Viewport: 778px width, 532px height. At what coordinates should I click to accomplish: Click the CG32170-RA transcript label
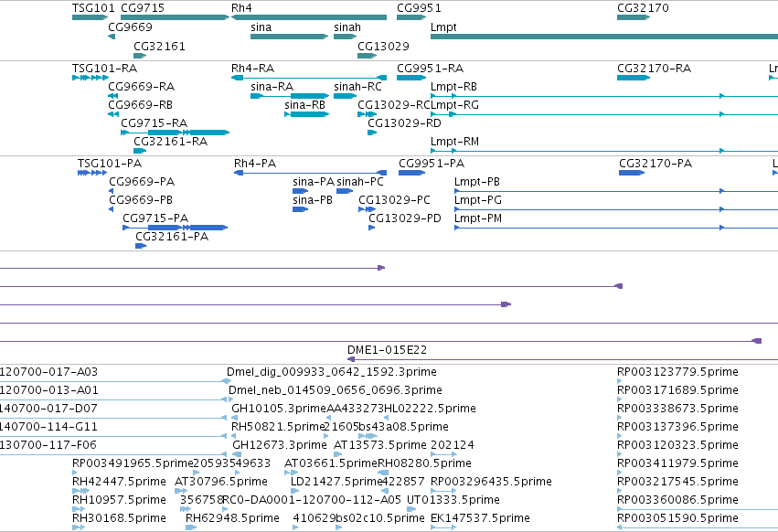pos(654,69)
